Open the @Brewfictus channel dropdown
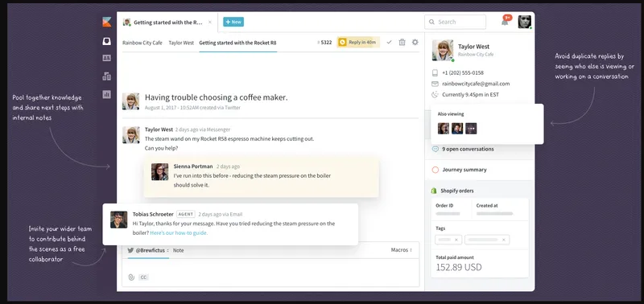The height and width of the screenshot is (304, 644). (x=151, y=250)
